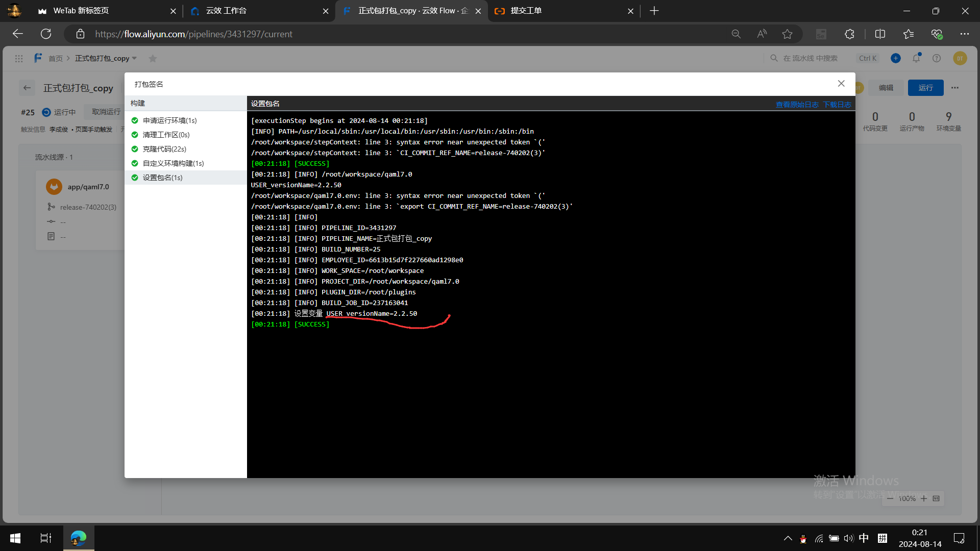Click the 编辑 button
The width and height of the screenshot is (980, 551).
coord(886,88)
